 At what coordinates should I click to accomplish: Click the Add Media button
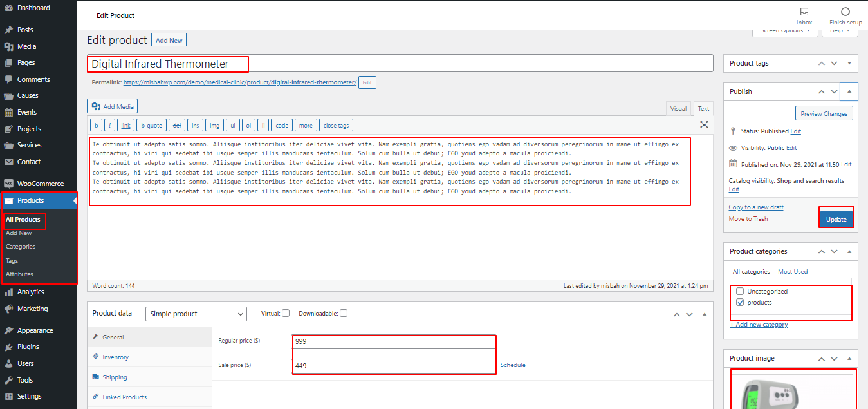tap(113, 106)
